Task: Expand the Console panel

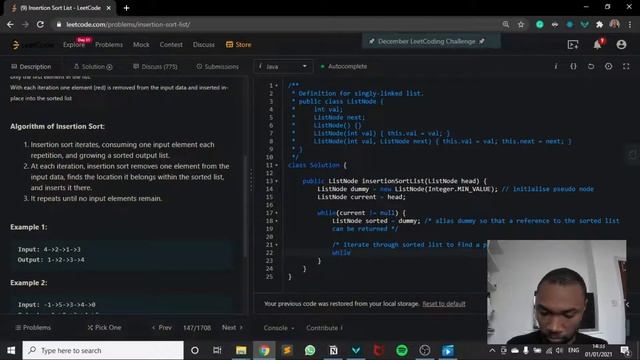Action: [279, 328]
